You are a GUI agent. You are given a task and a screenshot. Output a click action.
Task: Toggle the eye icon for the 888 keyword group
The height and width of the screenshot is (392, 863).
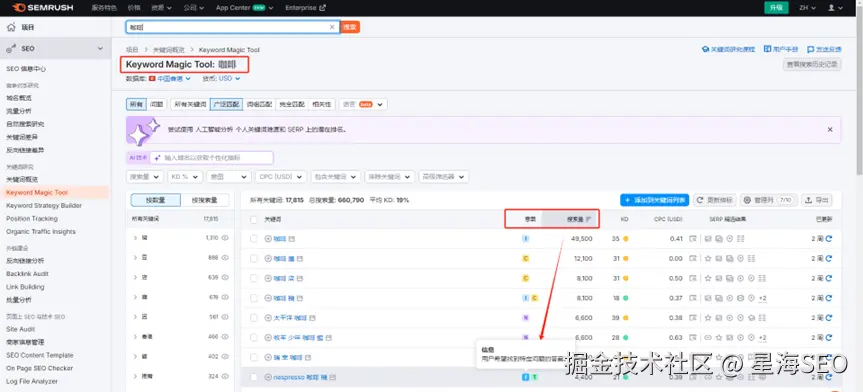[225, 258]
